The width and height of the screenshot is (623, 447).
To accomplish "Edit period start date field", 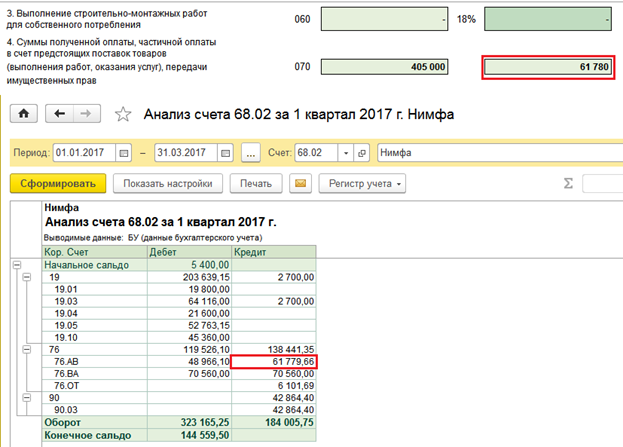I will pyautogui.click(x=84, y=153).
